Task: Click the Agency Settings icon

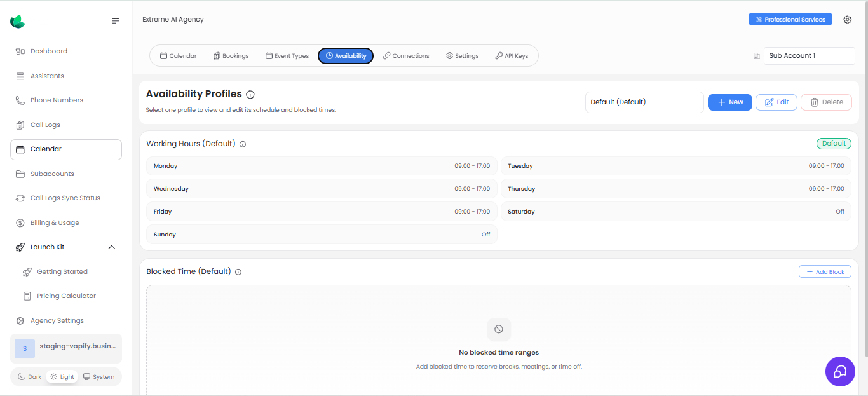Action: [x=20, y=321]
